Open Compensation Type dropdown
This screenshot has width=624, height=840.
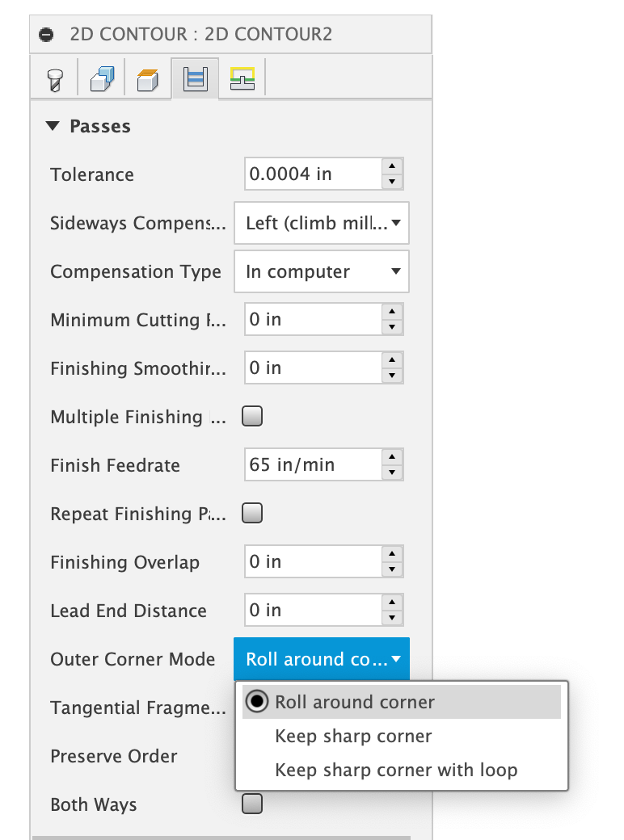pyautogui.click(x=322, y=271)
